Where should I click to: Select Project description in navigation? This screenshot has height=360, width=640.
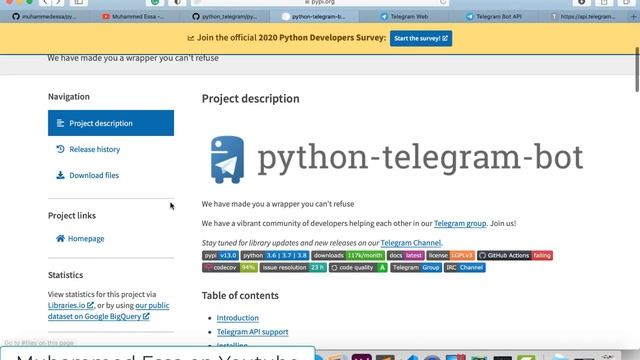111,123
